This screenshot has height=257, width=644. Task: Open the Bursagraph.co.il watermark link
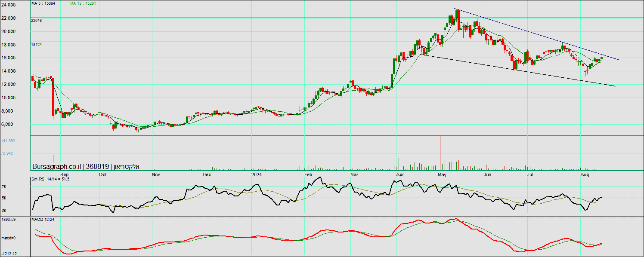point(57,167)
